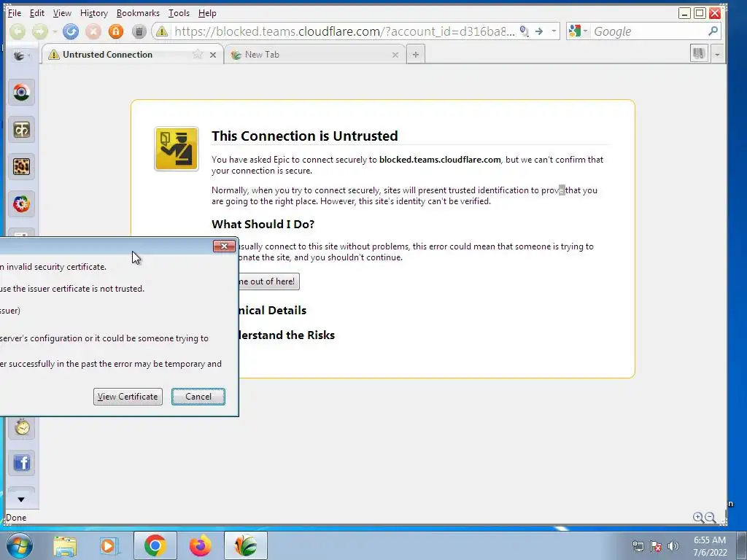
Task: Click the colorful flower sidebar icon
Action: pyautogui.click(x=21, y=204)
